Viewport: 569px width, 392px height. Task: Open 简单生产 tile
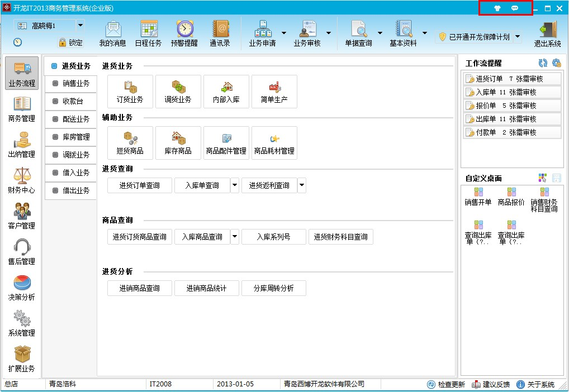[274, 92]
